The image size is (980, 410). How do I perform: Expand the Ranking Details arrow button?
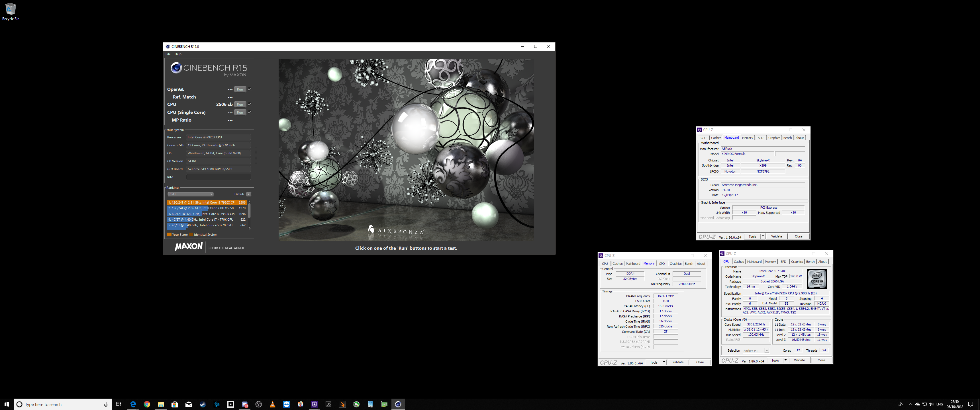[248, 194]
